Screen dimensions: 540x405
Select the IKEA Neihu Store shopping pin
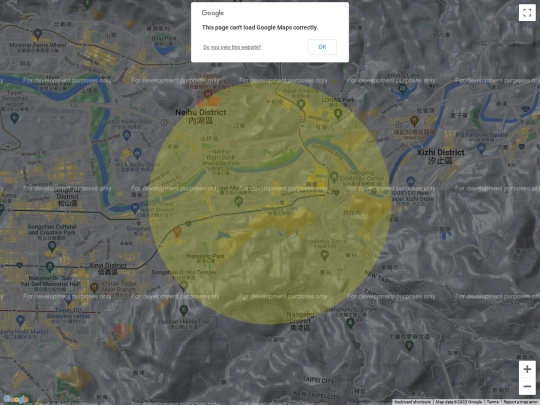coord(137,153)
